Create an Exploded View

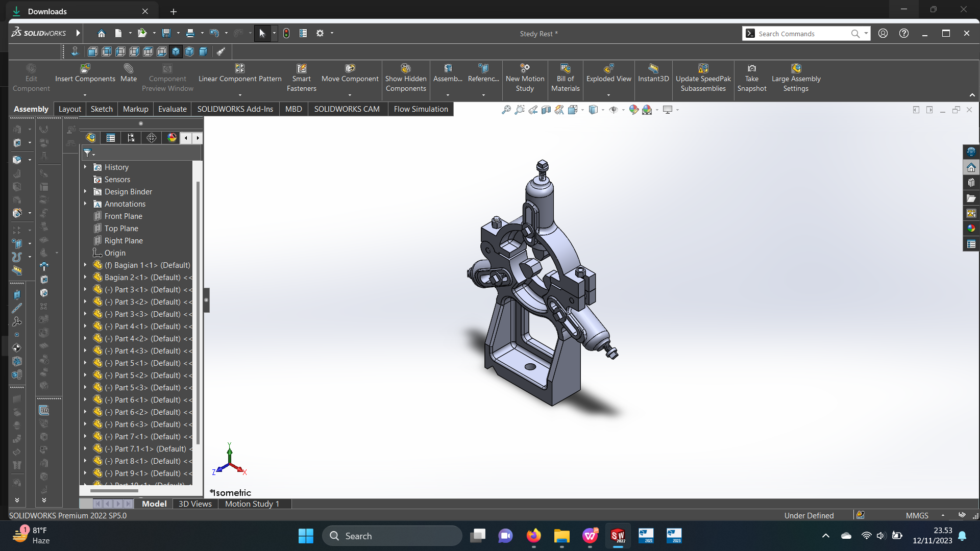(608, 73)
